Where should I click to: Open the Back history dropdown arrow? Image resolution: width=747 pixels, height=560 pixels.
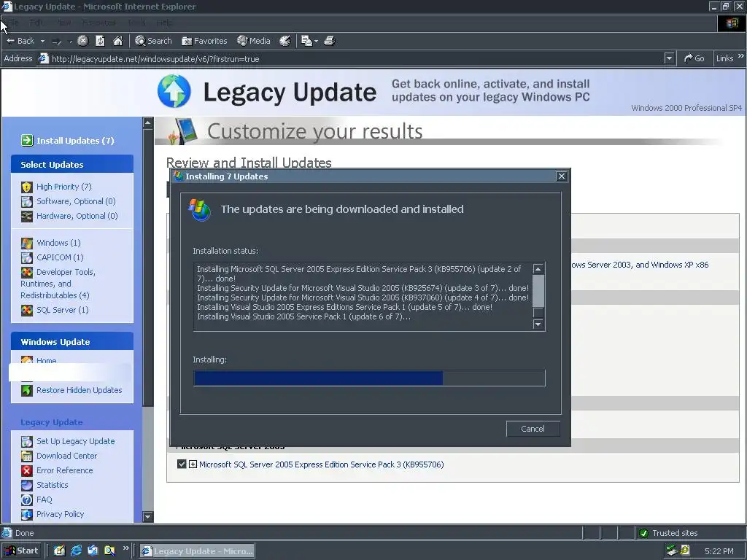point(42,41)
